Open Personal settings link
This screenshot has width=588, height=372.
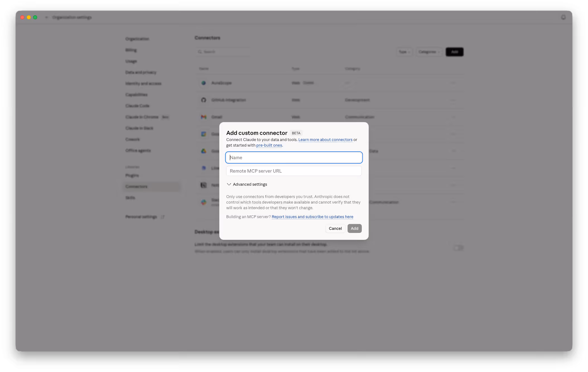(x=141, y=217)
